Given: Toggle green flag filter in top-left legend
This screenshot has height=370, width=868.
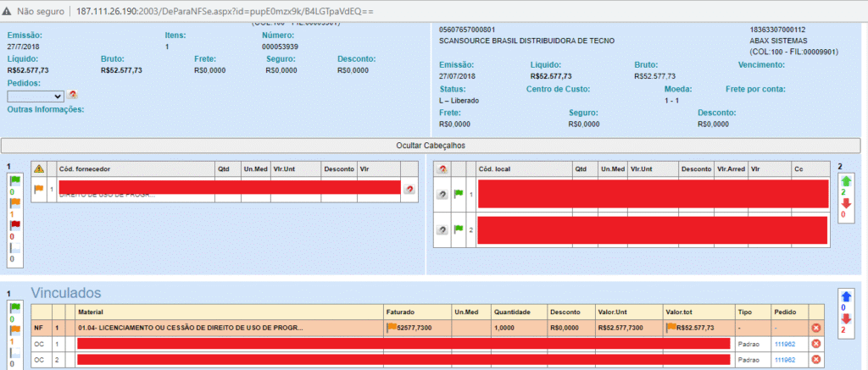Looking at the screenshot, I should click(14, 180).
